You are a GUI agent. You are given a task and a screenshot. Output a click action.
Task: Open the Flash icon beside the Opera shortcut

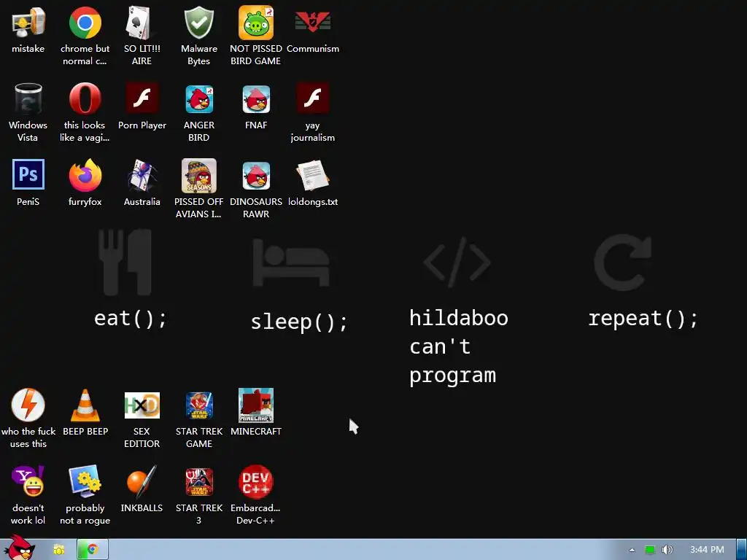(142, 98)
